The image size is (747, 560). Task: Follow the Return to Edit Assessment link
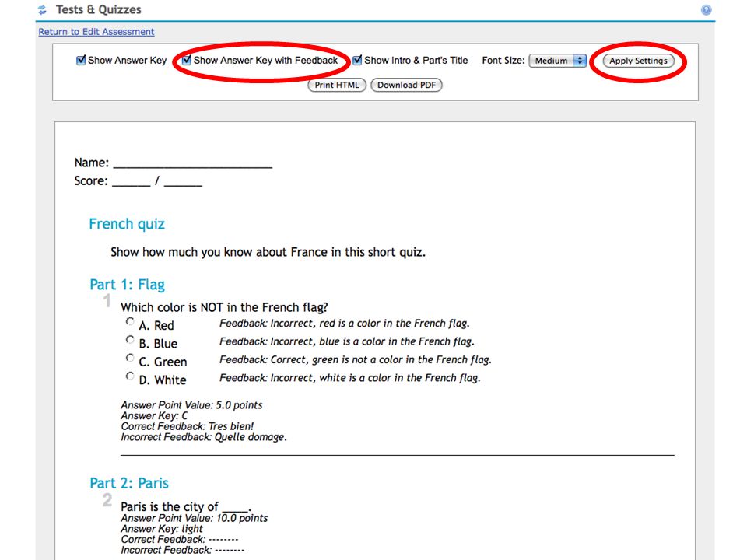click(x=96, y=31)
